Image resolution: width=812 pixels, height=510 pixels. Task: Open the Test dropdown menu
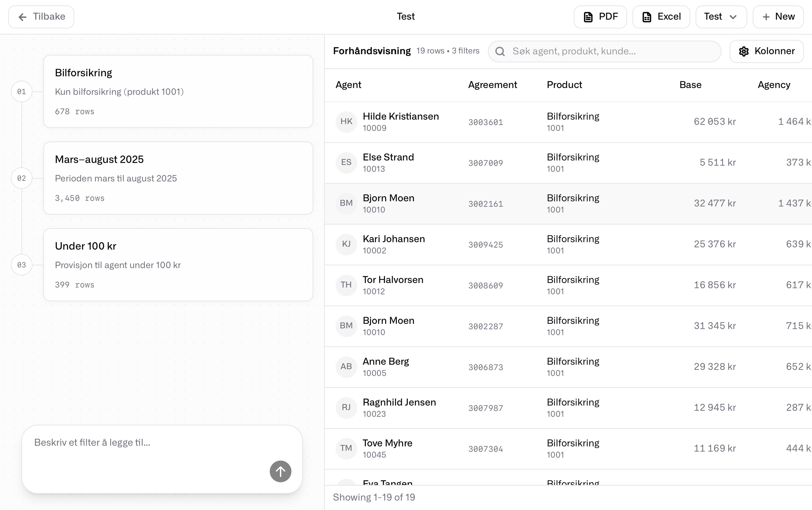point(721,17)
